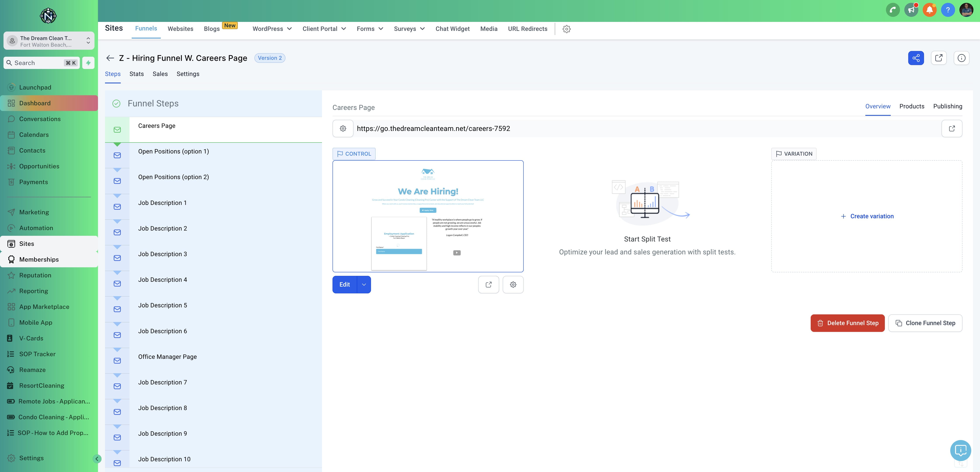980x472 pixels.
Task: Click Delete Funnel Step button
Action: [847, 323]
